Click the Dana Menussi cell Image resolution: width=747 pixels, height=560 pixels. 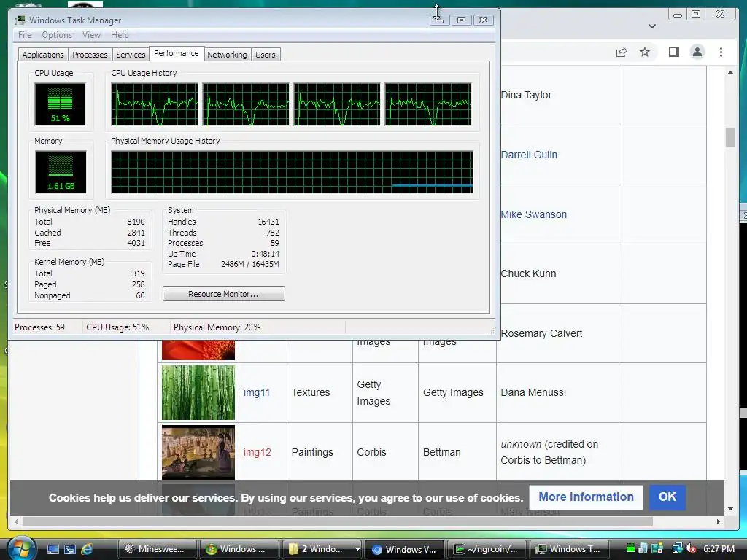[x=557, y=392]
